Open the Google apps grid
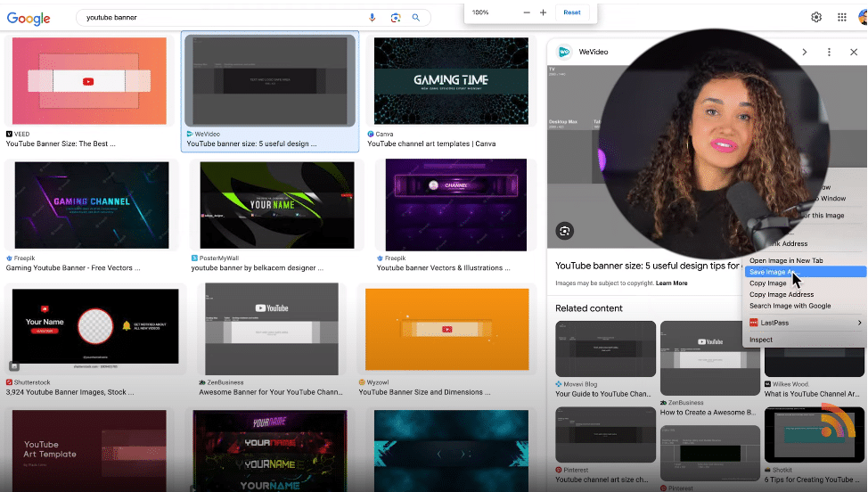 click(842, 17)
